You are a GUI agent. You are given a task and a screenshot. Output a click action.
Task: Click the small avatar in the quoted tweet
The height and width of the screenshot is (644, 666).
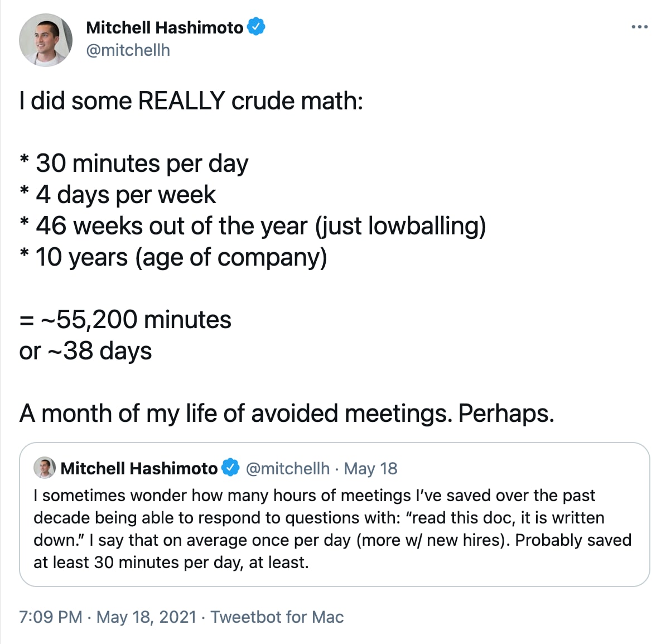coord(45,468)
